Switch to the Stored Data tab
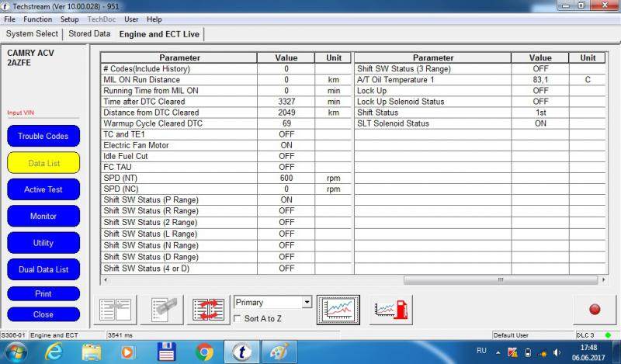Viewport: 621px width, 364px height. click(x=89, y=34)
